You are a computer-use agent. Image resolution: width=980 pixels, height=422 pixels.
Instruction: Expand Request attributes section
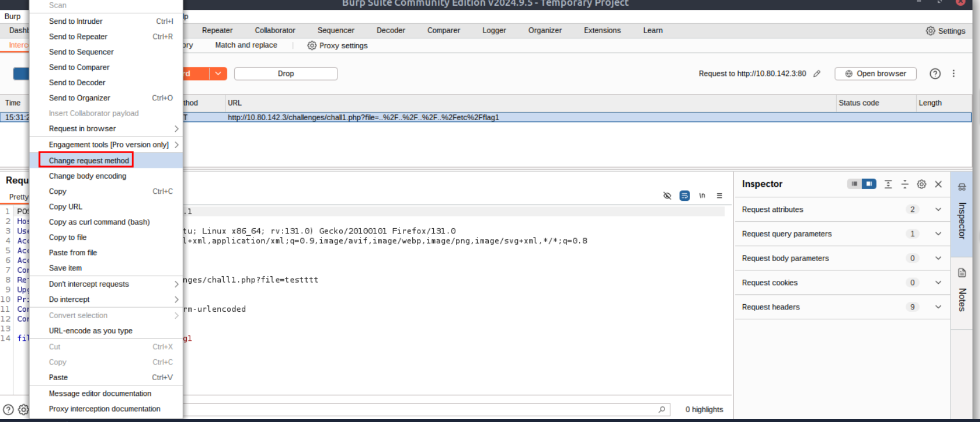point(938,210)
